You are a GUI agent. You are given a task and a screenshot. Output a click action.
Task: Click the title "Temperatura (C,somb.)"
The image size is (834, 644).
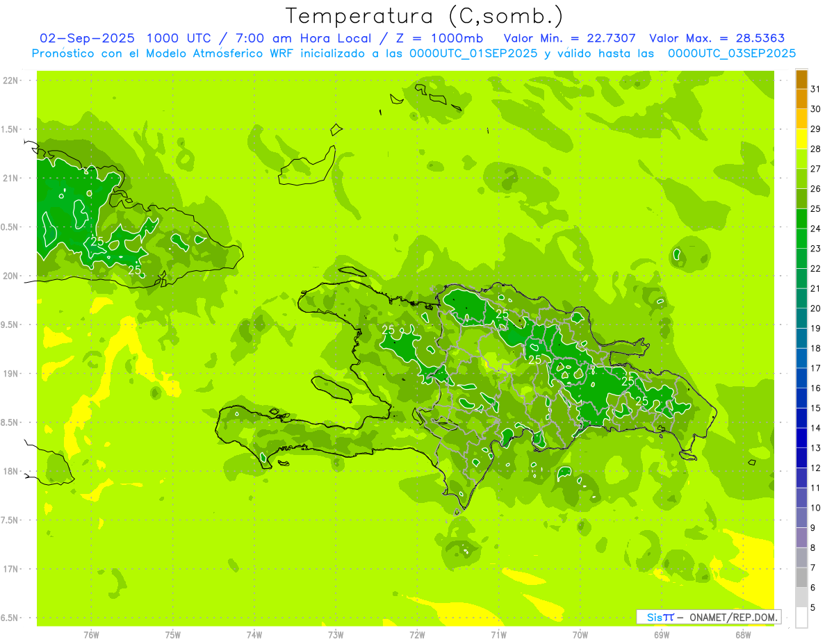click(x=424, y=16)
